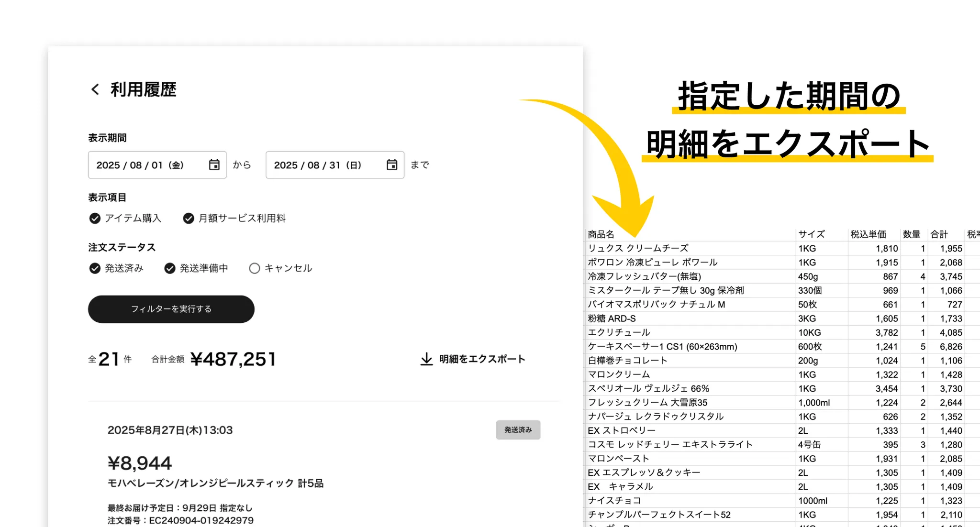980x527 pixels.
Task: Click the 明細をエクスポート link
Action: coord(482,359)
